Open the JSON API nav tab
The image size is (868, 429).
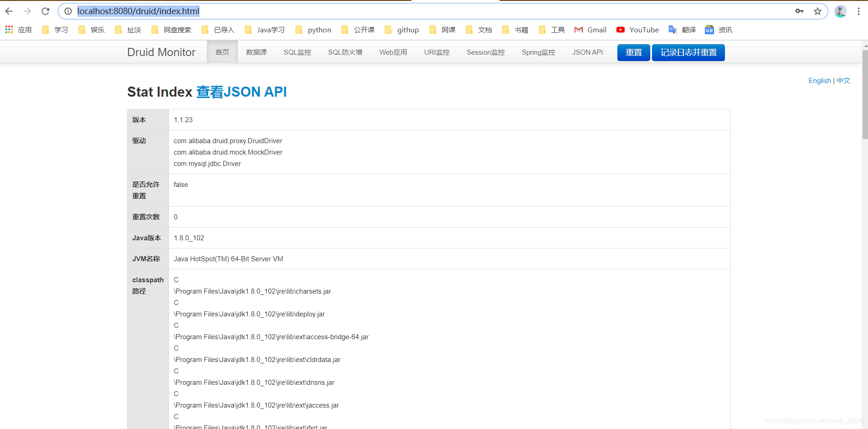click(x=588, y=52)
